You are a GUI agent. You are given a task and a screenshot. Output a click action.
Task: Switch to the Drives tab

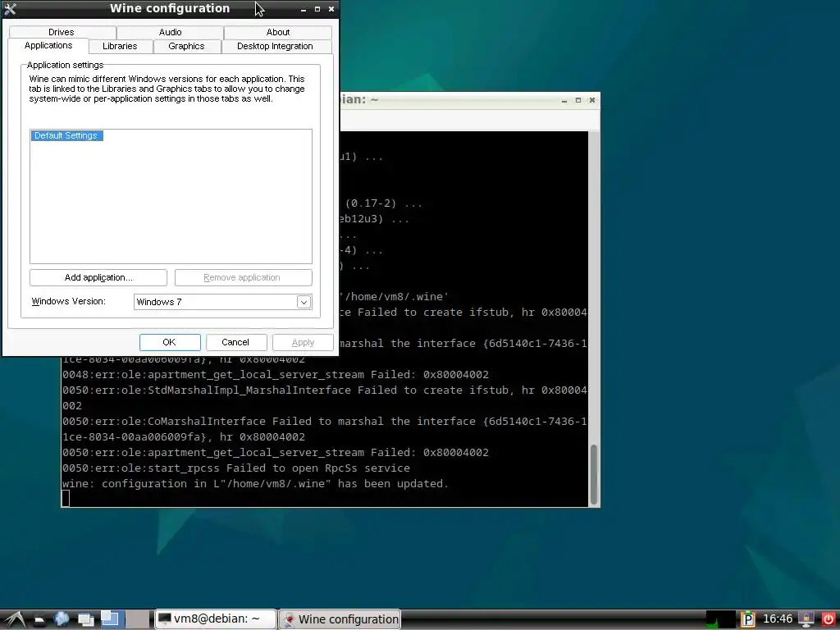pos(62,32)
